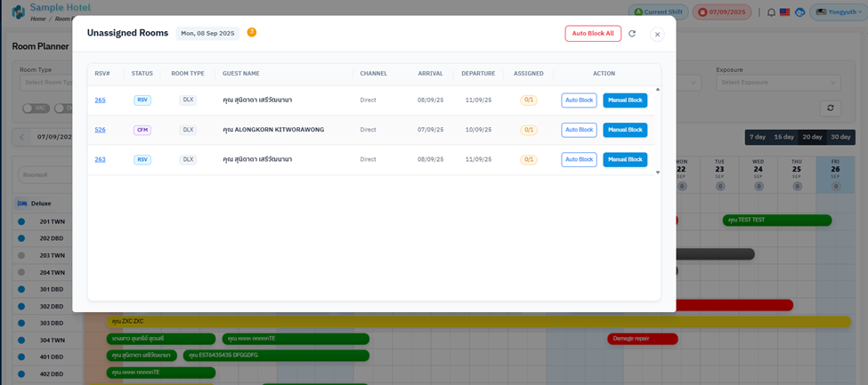Click the Sample Hotel logo

(19, 12)
